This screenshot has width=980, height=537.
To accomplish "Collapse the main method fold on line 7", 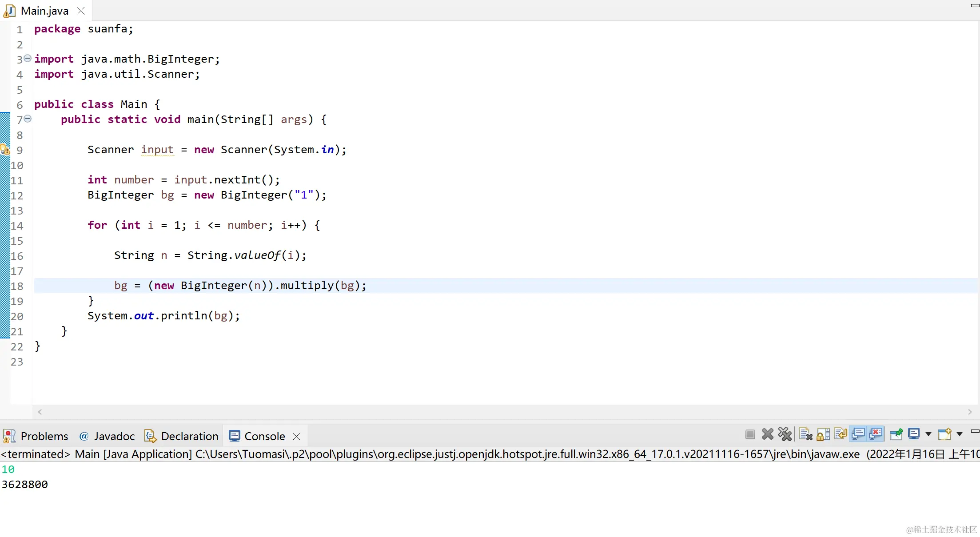I will [x=28, y=119].
